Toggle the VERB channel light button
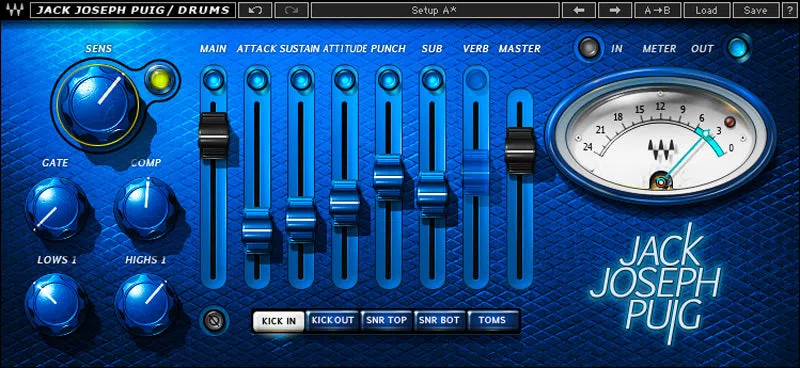 (x=476, y=80)
